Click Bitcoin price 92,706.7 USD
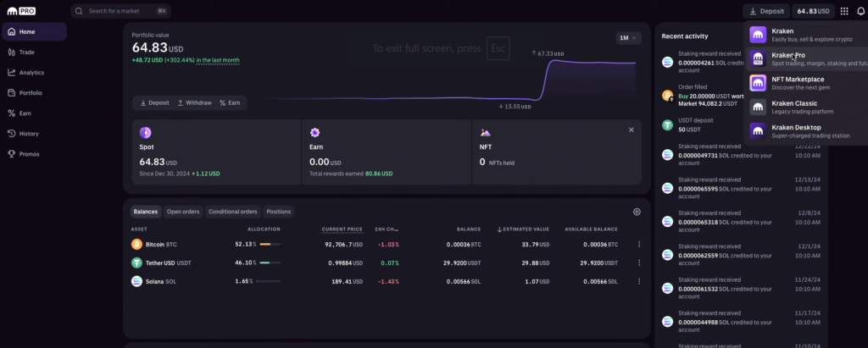This screenshot has height=348, width=868. [x=346, y=244]
